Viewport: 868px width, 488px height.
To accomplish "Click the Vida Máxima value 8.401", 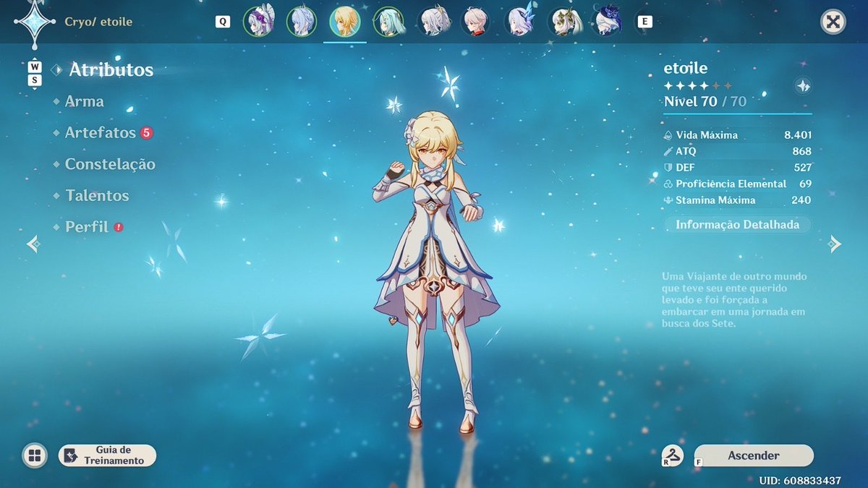I will (798, 135).
